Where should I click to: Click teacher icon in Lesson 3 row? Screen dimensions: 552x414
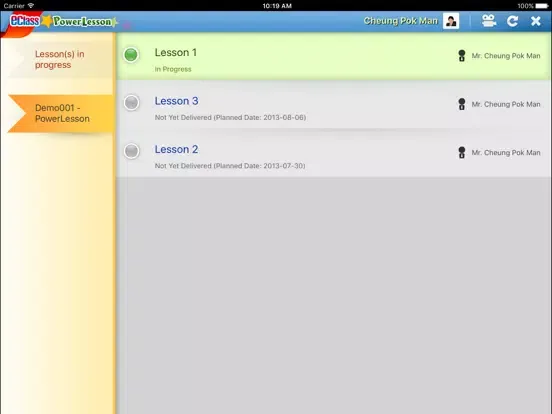(x=462, y=104)
